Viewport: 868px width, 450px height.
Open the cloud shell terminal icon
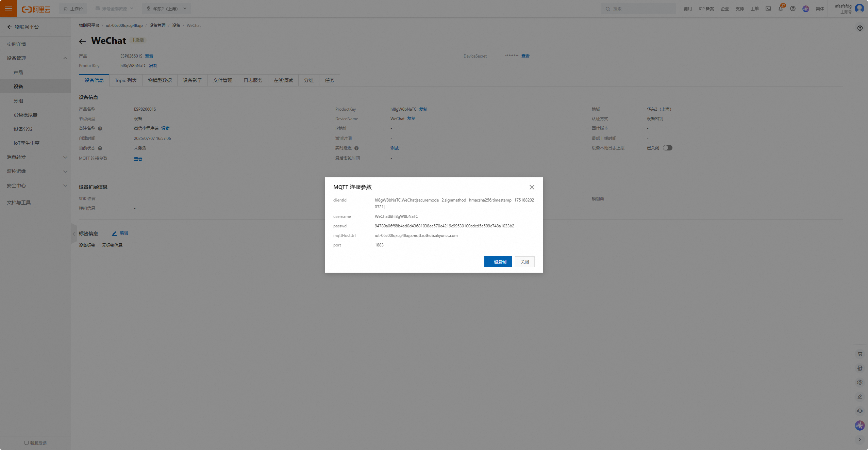tap(768, 9)
